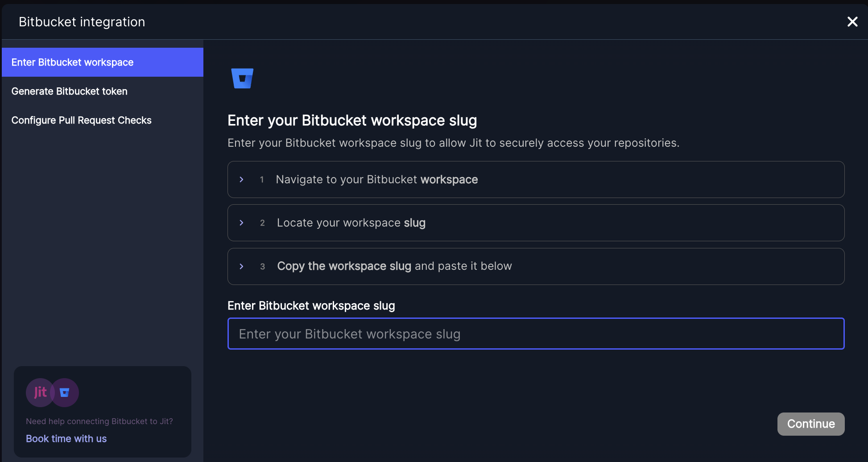Select Enter Bitbucket workspace sidebar step
This screenshot has height=462, width=868.
[x=103, y=62]
